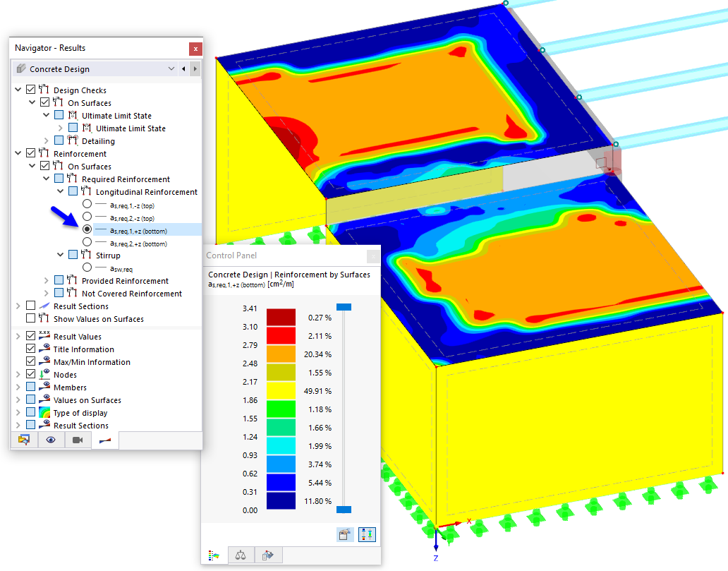This screenshot has height=571, width=728.
Task: Open the Navigator Data tab icon at bottom
Action: pyautogui.click(x=24, y=440)
